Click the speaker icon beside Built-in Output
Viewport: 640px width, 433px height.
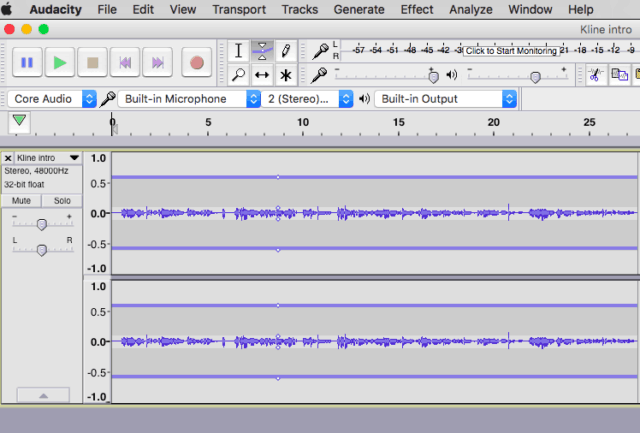(364, 99)
